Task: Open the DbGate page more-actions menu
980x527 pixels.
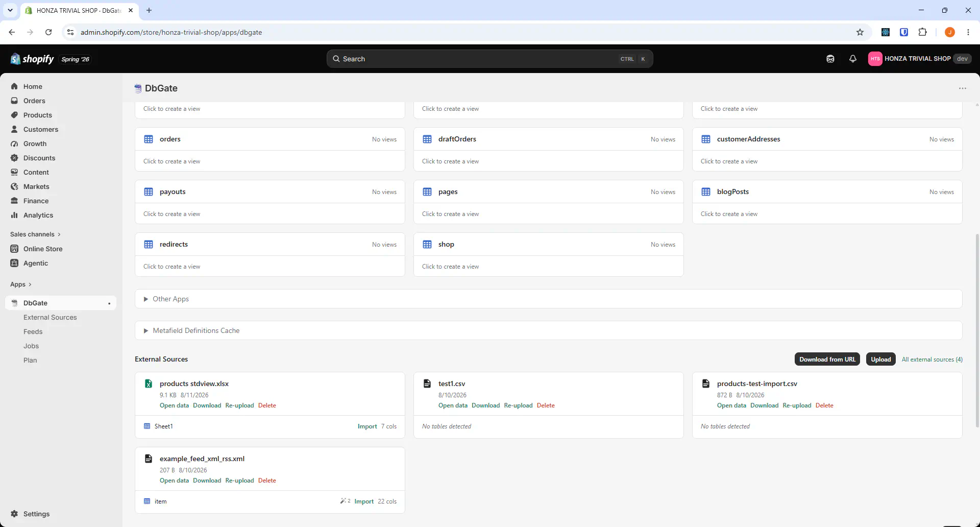Action: pyautogui.click(x=963, y=88)
